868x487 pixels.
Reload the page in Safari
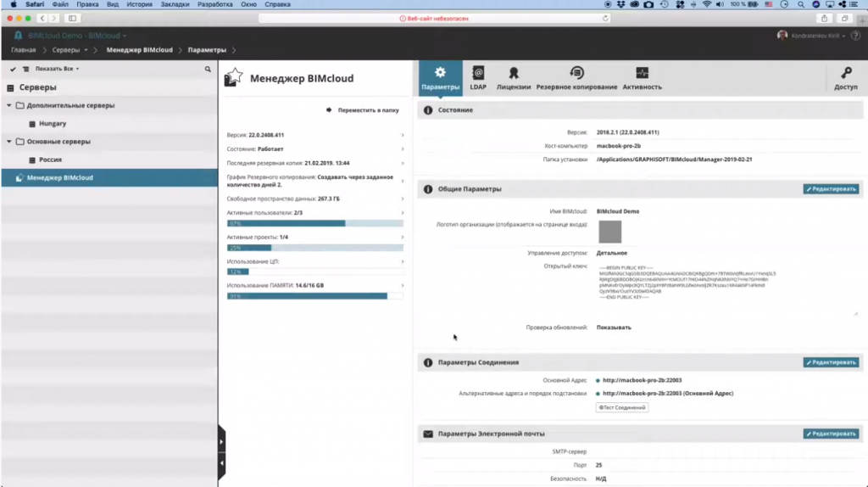(x=605, y=19)
